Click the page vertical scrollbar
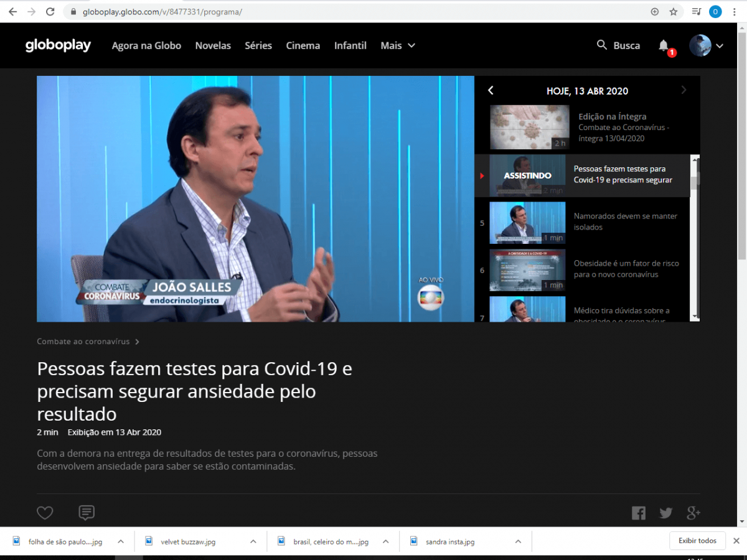 pyautogui.click(x=741, y=274)
